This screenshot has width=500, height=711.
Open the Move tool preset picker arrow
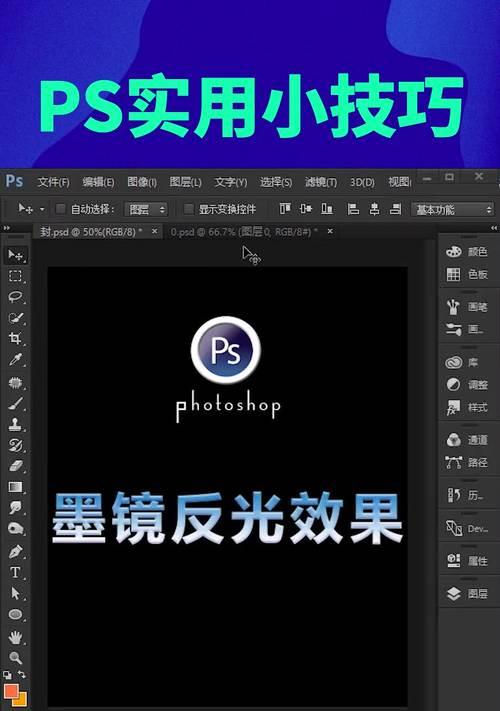(x=42, y=209)
